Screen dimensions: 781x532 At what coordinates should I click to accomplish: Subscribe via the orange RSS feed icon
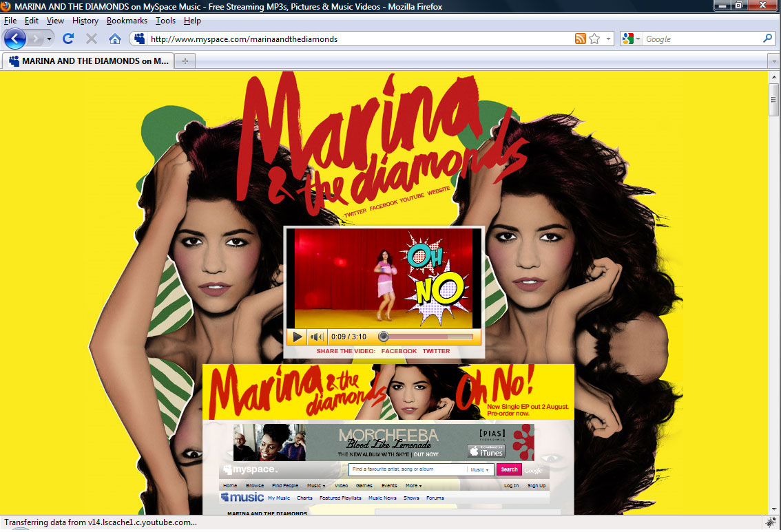581,39
